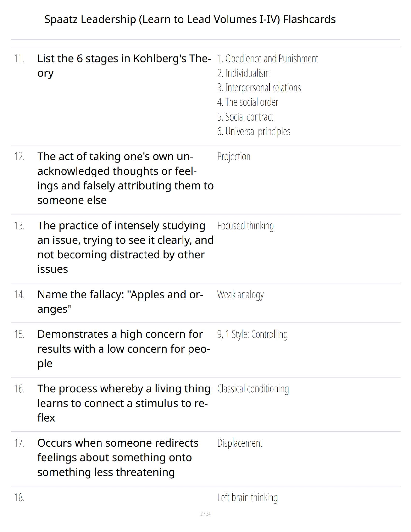Viewport: 411px width, 532px height.
Task: Click flashcard number 18
Action: [19, 498]
